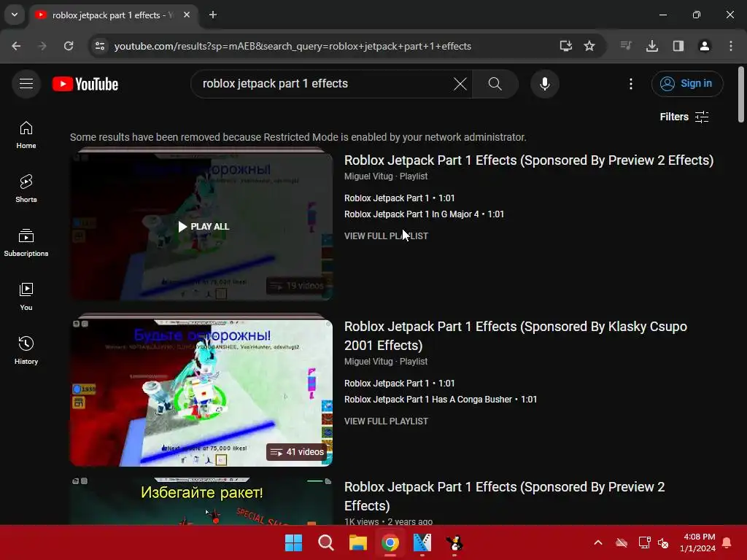The image size is (747, 560).
Task: Open Roblox Jetpack Part 1 Has A Conga Busher
Action: pos(441,400)
